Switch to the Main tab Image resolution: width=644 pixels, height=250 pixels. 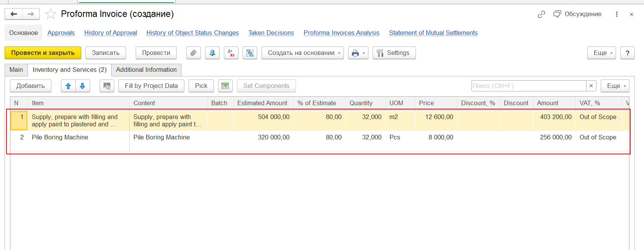16,70
